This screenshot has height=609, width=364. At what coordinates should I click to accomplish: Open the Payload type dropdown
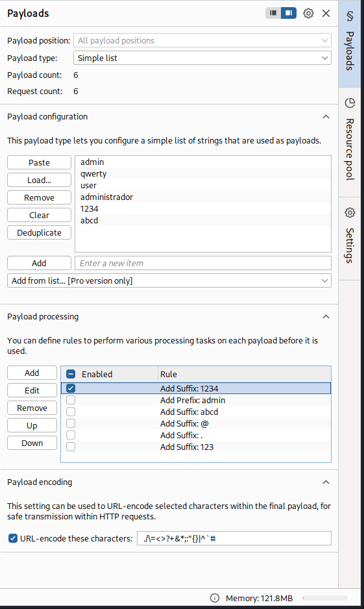click(x=202, y=58)
